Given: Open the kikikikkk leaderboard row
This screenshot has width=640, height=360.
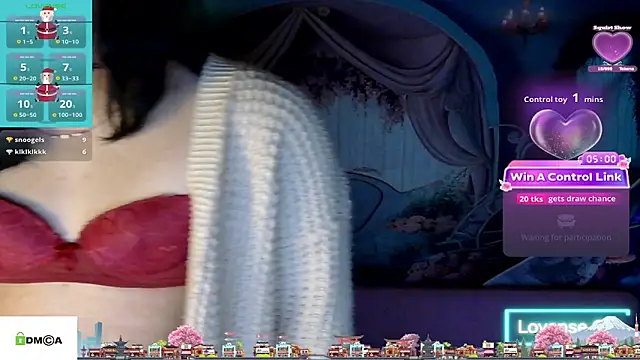Looking at the screenshot, I should pyautogui.click(x=46, y=152).
